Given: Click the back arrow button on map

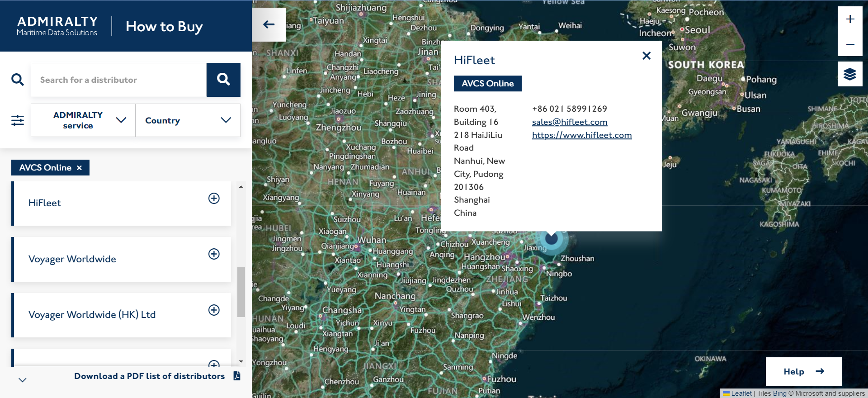Looking at the screenshot, I should click(269, 24).
